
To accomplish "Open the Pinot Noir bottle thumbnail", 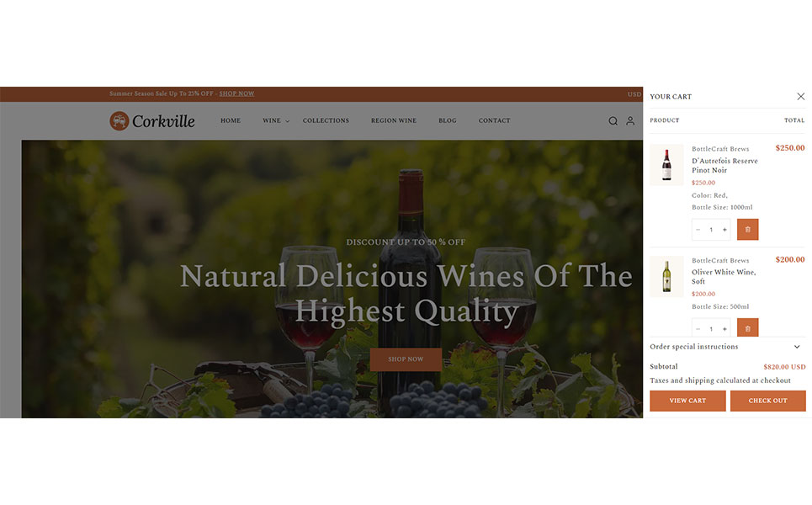I will click(x=666, y=165).
